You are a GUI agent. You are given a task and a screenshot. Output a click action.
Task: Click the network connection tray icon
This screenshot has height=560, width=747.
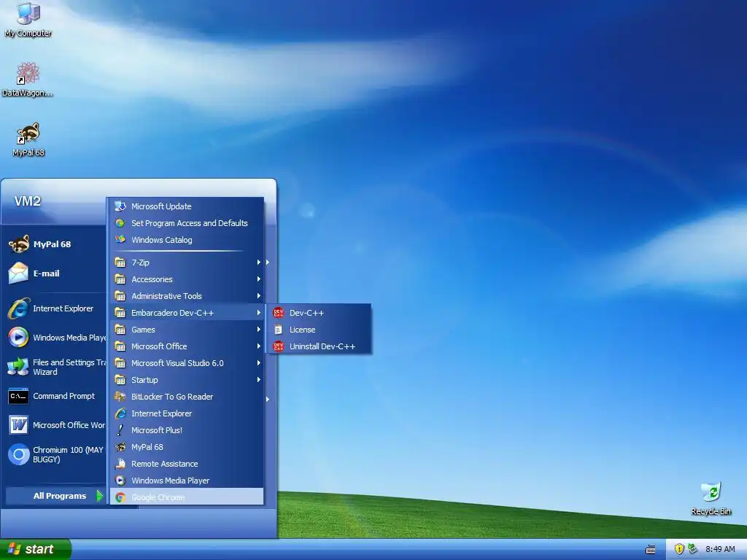[693, 549]
